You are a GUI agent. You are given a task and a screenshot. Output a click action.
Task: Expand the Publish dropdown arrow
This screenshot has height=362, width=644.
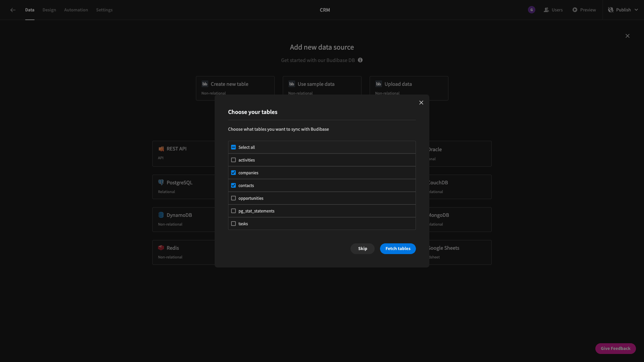[x=636, y=10]
